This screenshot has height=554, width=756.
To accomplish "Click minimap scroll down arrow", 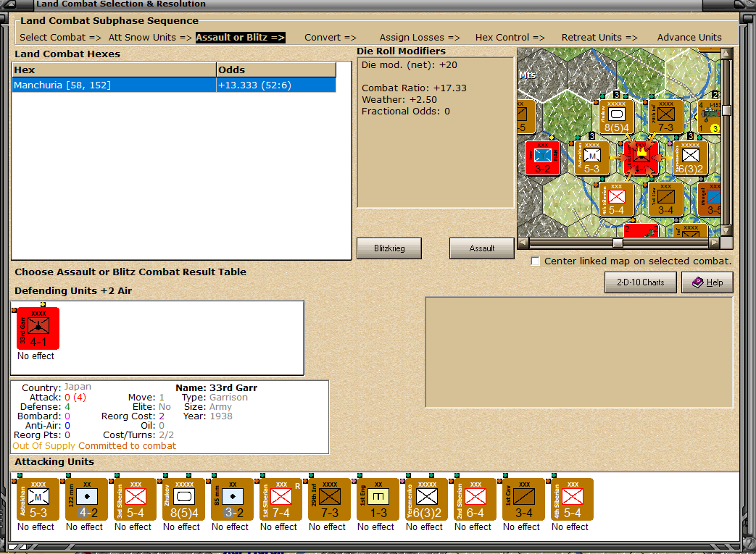I will pyautogui.click(x=726, y=231).
